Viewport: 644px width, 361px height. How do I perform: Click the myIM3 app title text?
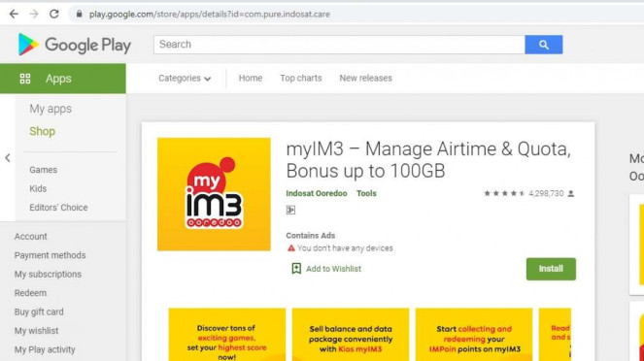coord(428,160)
